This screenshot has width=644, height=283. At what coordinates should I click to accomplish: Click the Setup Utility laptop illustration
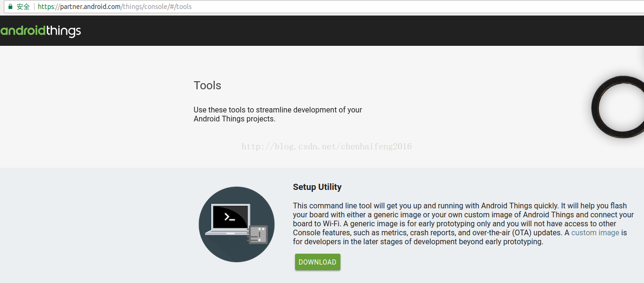click(236, 224)
